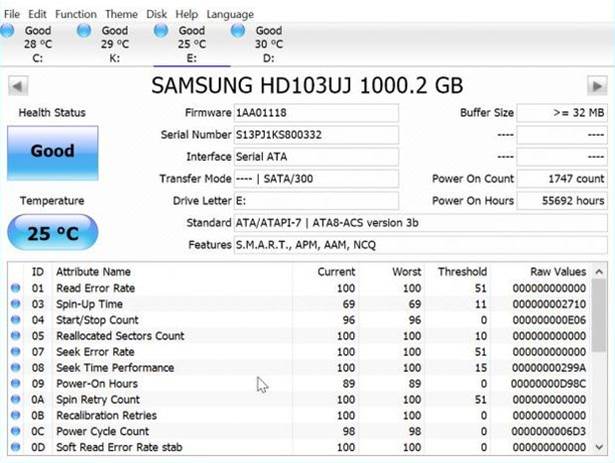This screenshot has height=463, width=615.
Task: Open the File menu
Action: [x=12, y=14]
